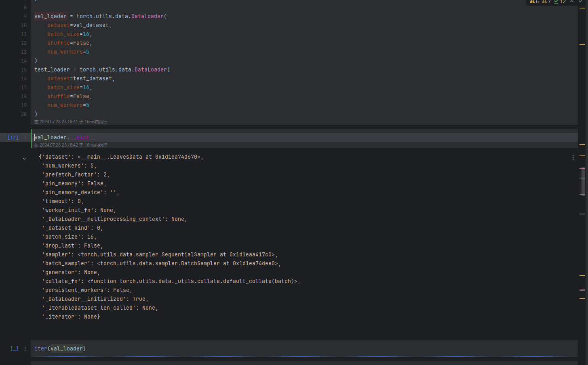Viewport: 588px width, 365px height.
Task: Click line number 20 in the gutter
Action: (x=24, y=114)
